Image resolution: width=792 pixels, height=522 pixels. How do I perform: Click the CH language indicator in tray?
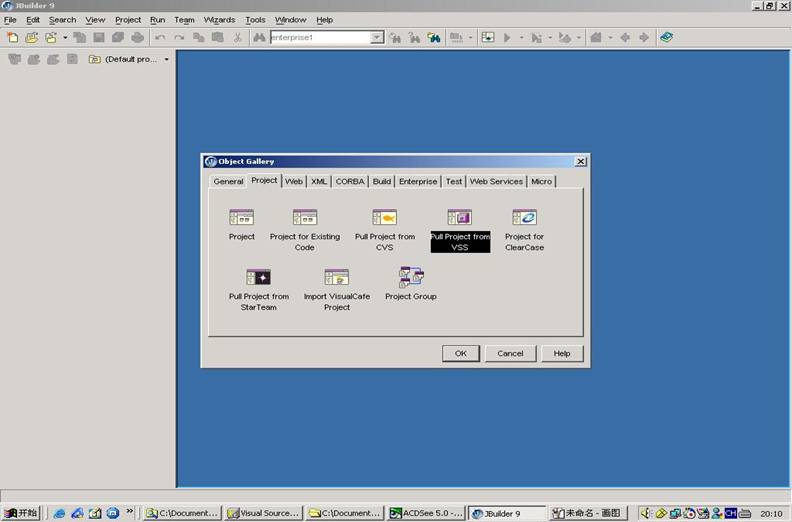730,513
